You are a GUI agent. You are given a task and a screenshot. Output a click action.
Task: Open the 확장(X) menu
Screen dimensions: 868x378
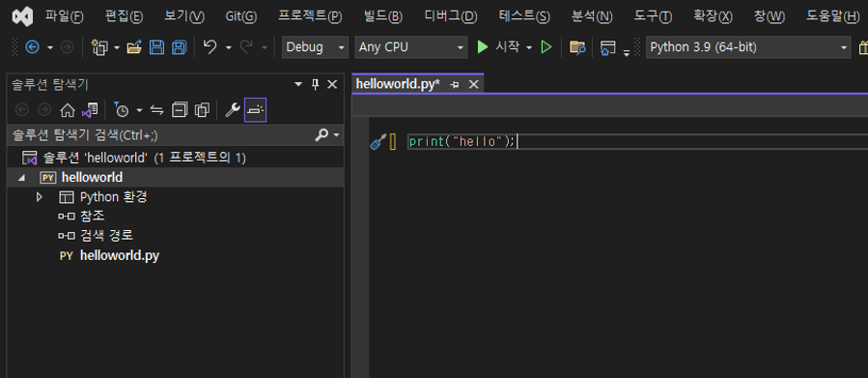tap(713, 16)
